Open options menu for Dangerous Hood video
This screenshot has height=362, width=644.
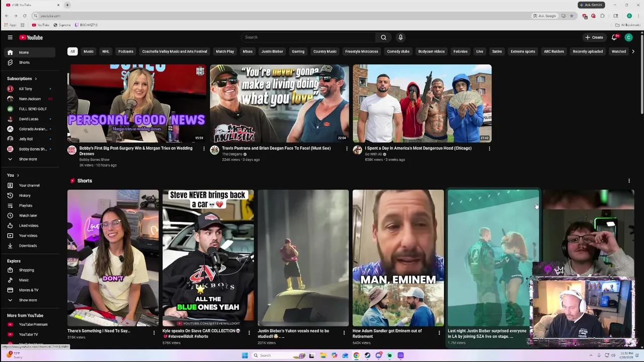click(x=490, y=148)
